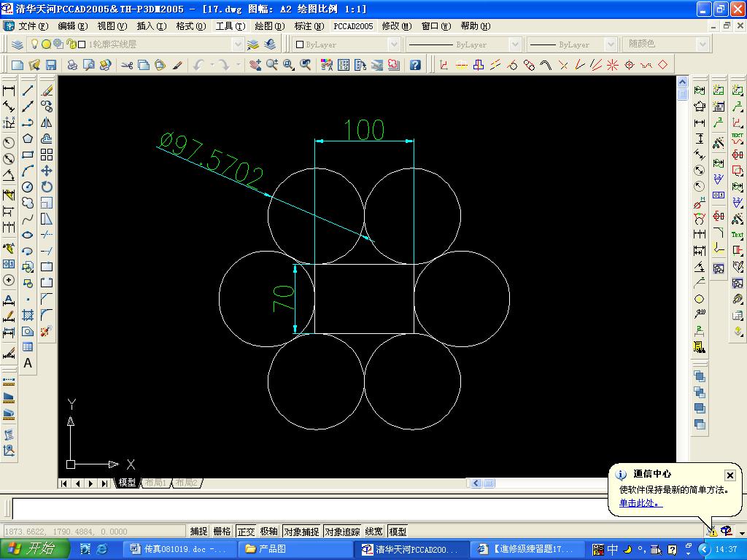Select the Line draw tool
747x560 pixels.
pyautogui.click(x=28, y=90)
